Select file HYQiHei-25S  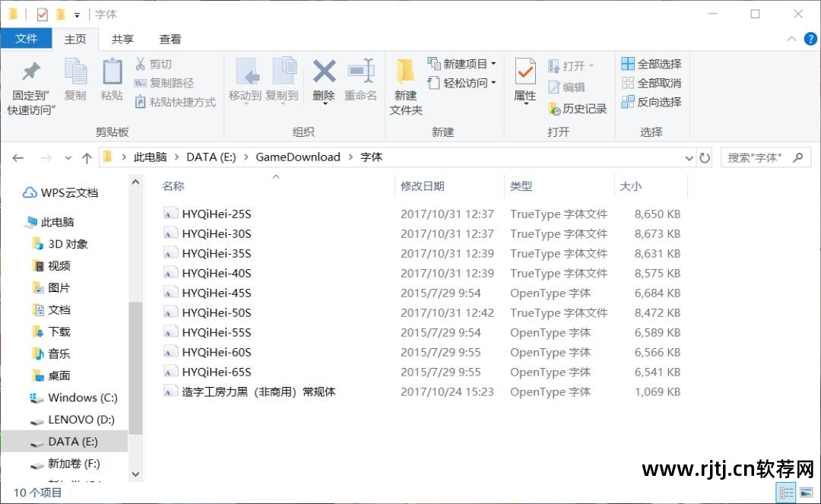(x=208, y=214)
